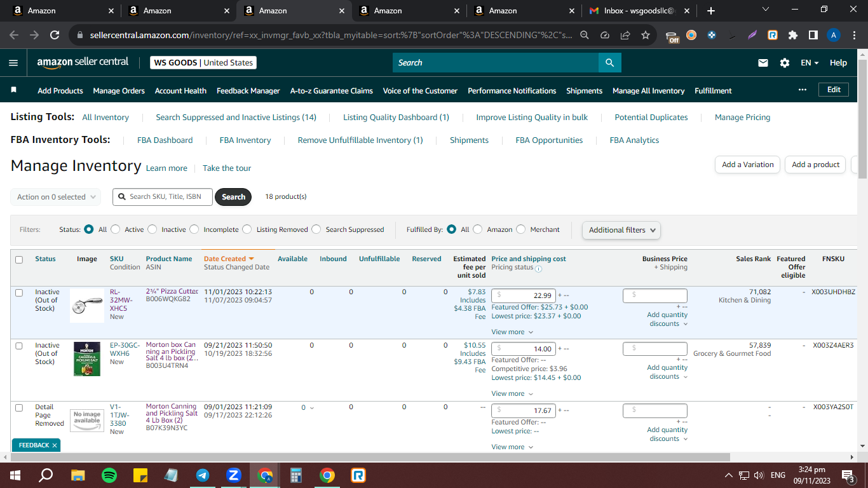Open Seller Central settings gear
The image size is (868, 488).
(785, 63)
